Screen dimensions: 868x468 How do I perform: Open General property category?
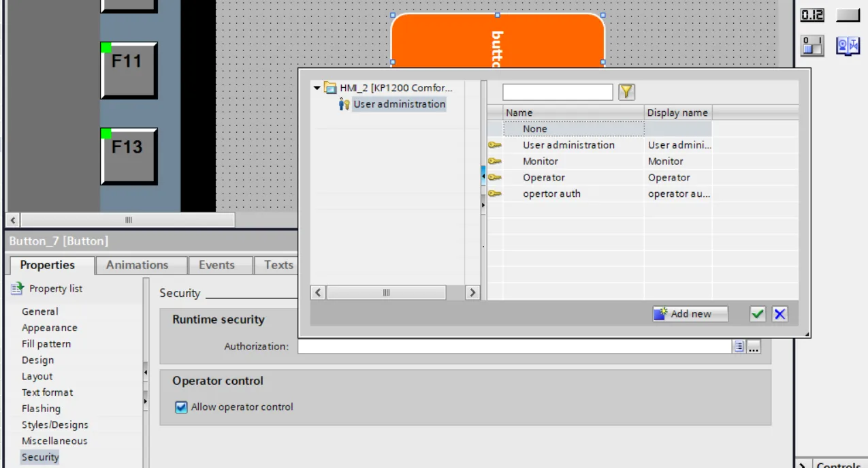[40, 311]
